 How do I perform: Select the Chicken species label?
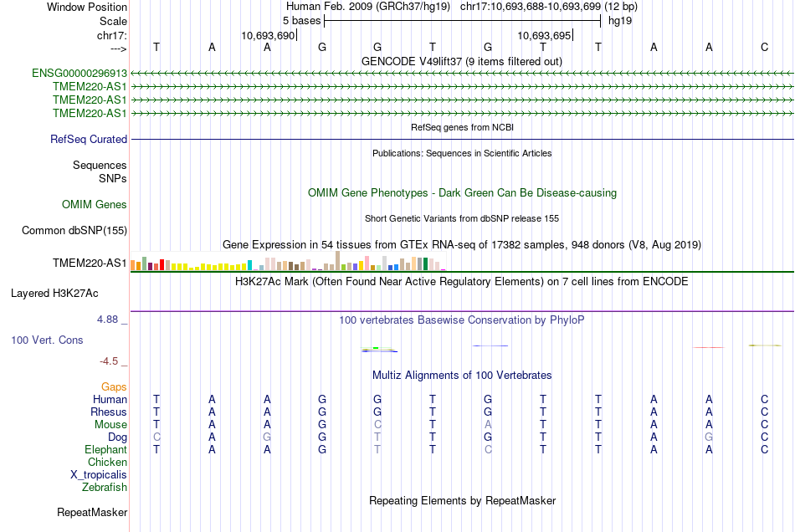107,463
